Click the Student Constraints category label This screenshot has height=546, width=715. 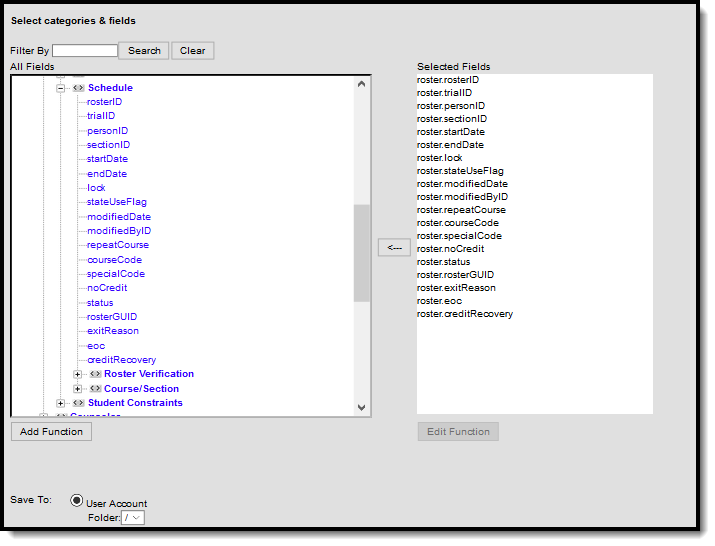tap(135, 403)
